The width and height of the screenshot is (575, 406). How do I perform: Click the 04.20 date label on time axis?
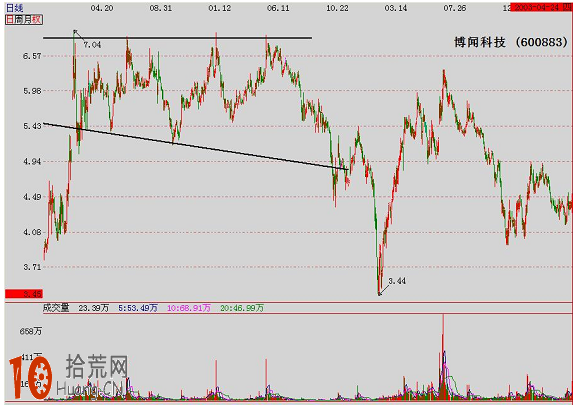[102, 8]
